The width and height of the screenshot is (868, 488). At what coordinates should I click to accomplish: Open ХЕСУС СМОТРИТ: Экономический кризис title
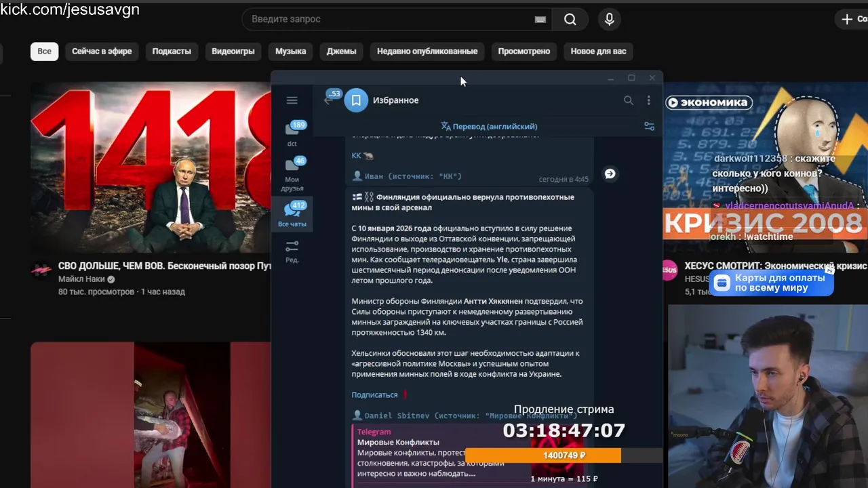[776, 266]
